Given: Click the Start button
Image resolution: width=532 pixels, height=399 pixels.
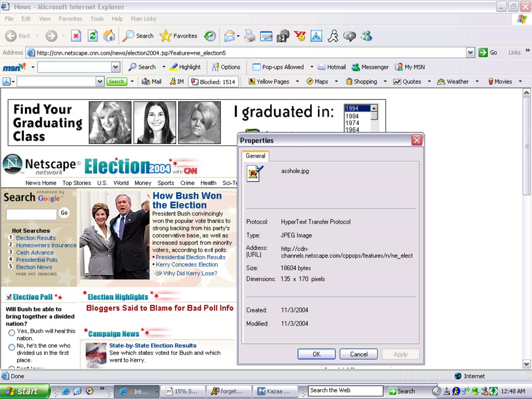Looking at the screenshot, I should click(x=25, y=391).
